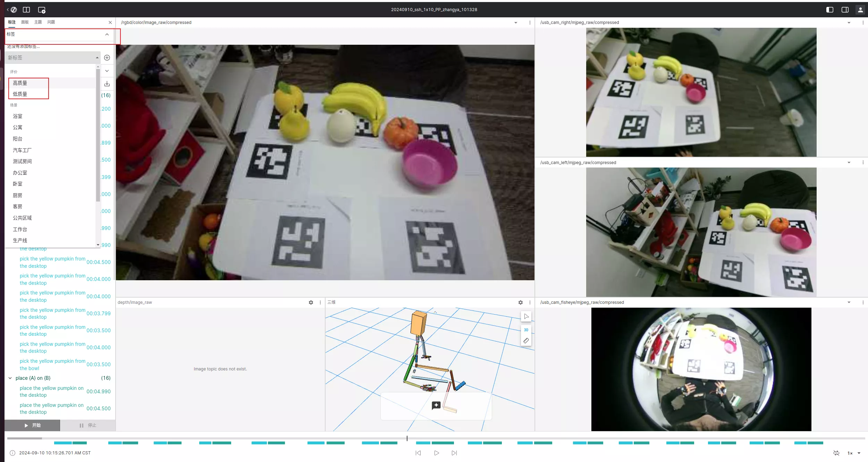The width and height of the screenshot is (868, 462).
Task: Click the download annotations icon
Action: (107, 84)
